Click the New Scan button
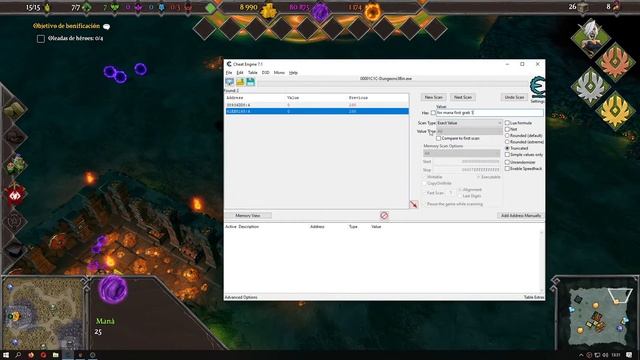640x360 pixels. click(433, 97)
